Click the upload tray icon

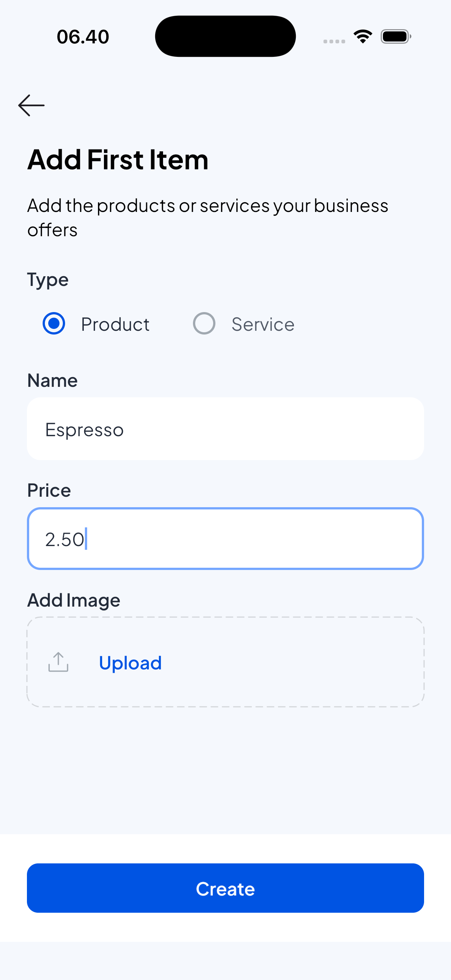coord(58,662)
